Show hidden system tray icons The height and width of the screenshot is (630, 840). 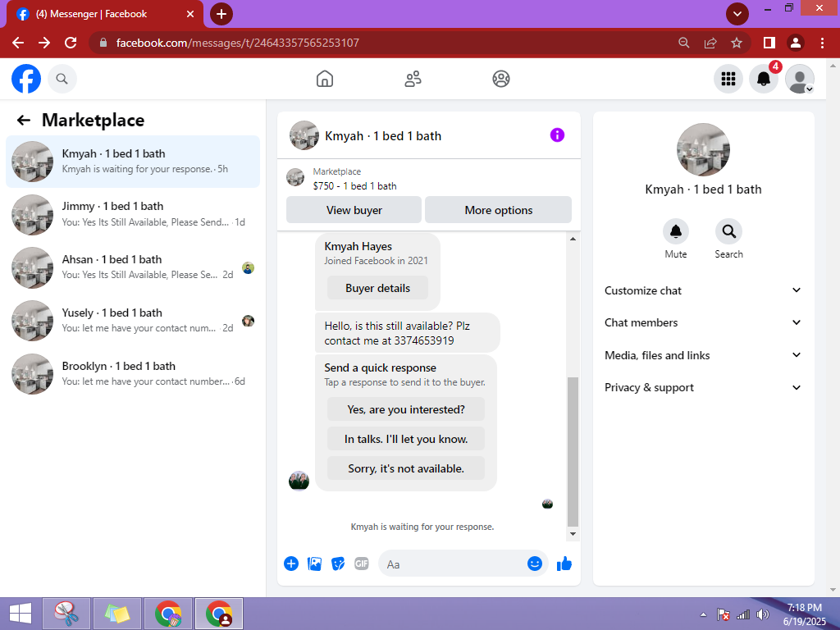[703, 614]
